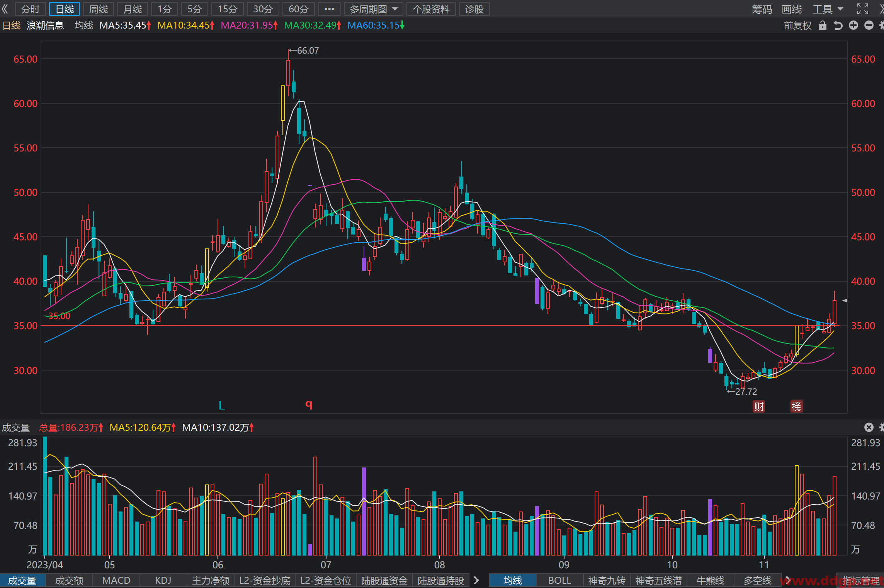This screenshot has width=884, height=588.
Task: Select 均线 main-chart indicator tab
Action: coord(513,580)
